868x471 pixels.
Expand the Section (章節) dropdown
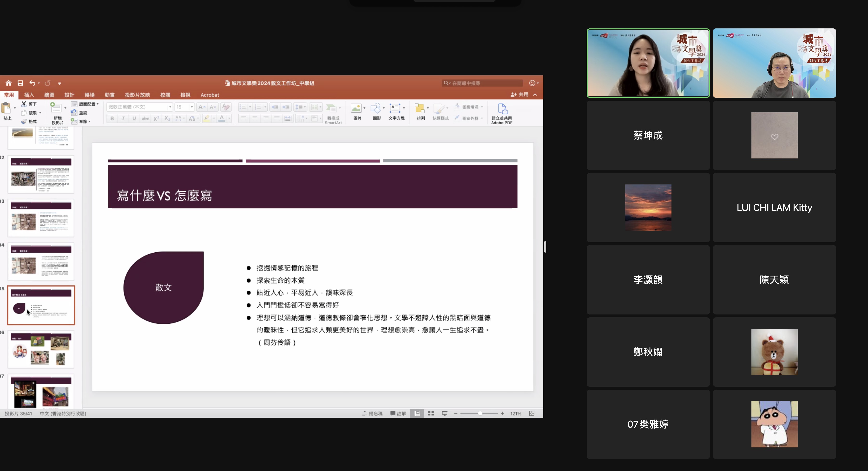pos(81,121)
